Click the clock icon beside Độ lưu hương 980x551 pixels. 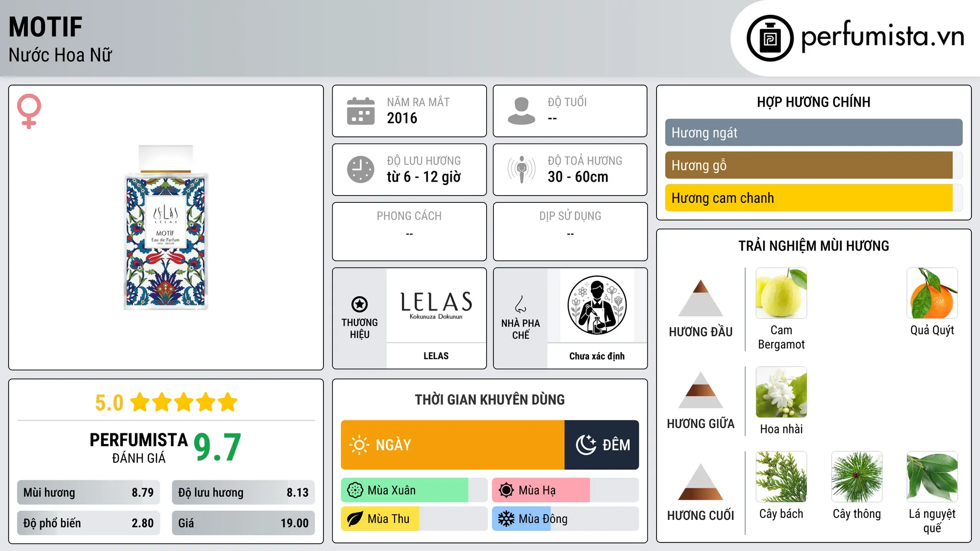click(x=361, y=169)
